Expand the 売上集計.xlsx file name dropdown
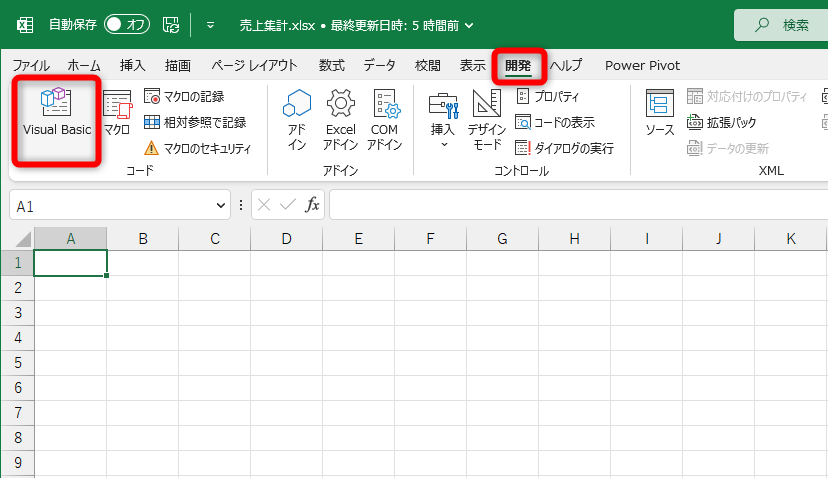This screenshot has width=828, height=478. [x=469, y=25]
